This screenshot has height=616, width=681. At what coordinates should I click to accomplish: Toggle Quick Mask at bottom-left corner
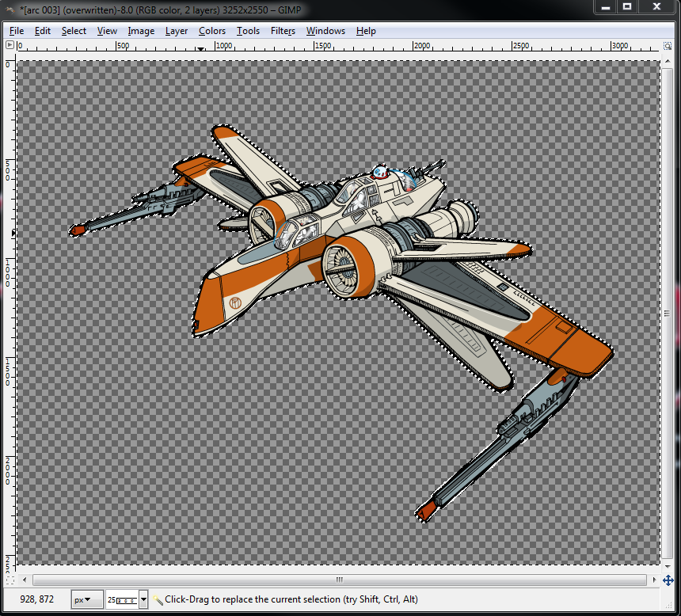(10, 580)
